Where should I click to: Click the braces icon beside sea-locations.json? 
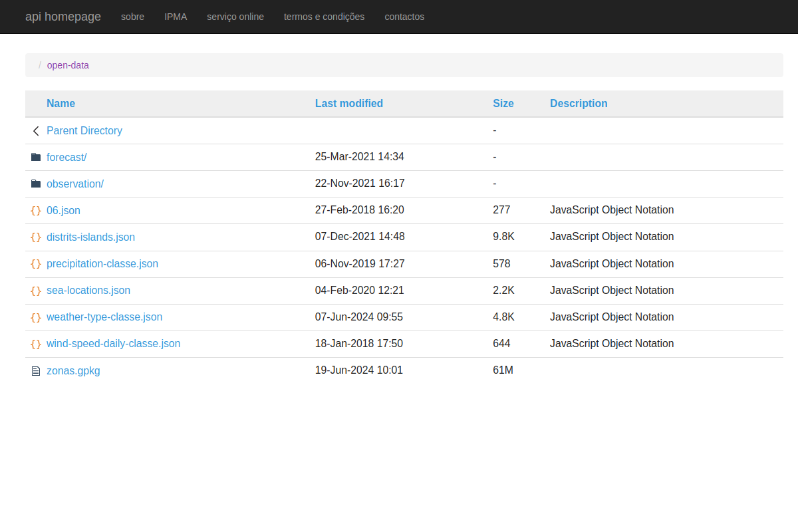pos(36,291)
